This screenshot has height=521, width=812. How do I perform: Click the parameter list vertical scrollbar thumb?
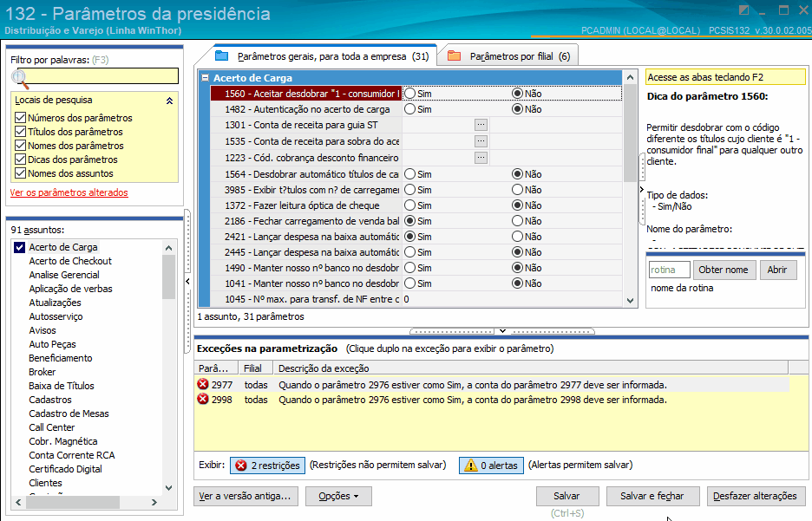pos(630,134)
